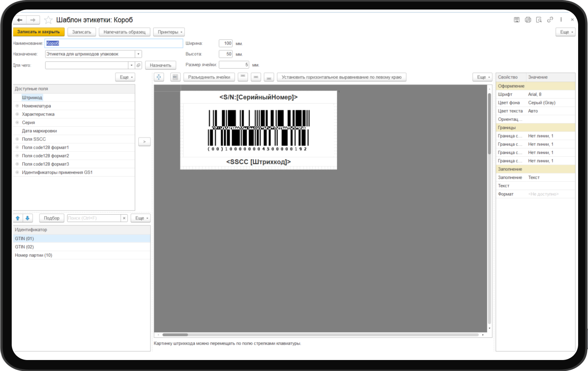Expand the Номенклатура field group

17,106
